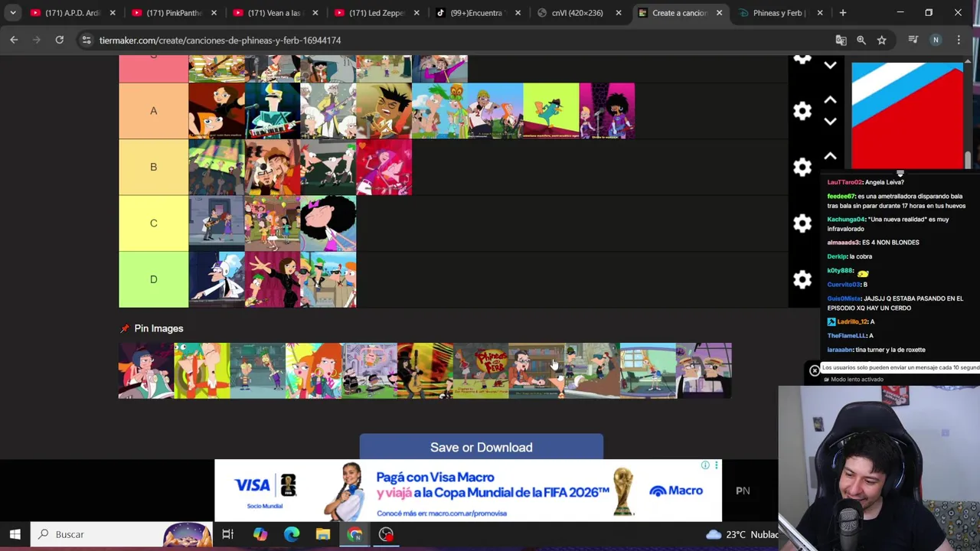This screenshot has height=551, width=980.
Task: Select the green tier D label
Action: (x=153, y=279)
